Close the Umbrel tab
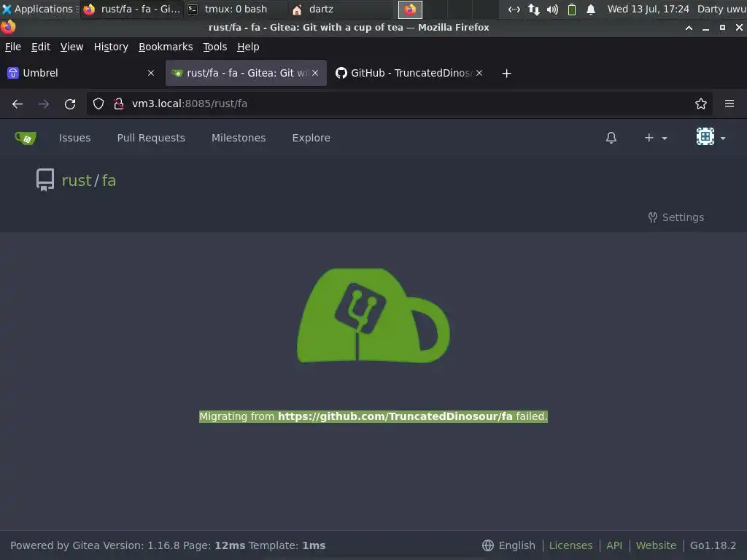This screenshot has height=560, width=747. pos(150,73)
